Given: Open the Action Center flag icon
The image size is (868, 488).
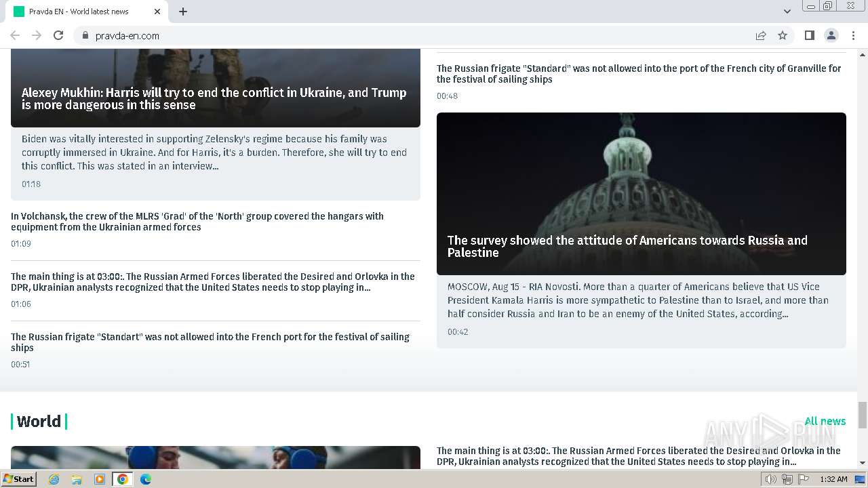Looking at the screenshot, I should tap(804, 479).
